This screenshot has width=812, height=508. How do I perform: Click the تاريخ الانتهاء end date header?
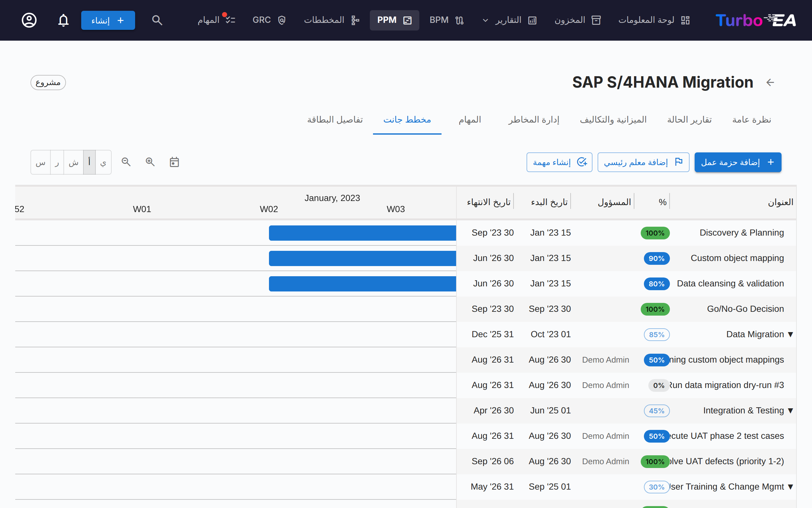(x=488, y=202)
